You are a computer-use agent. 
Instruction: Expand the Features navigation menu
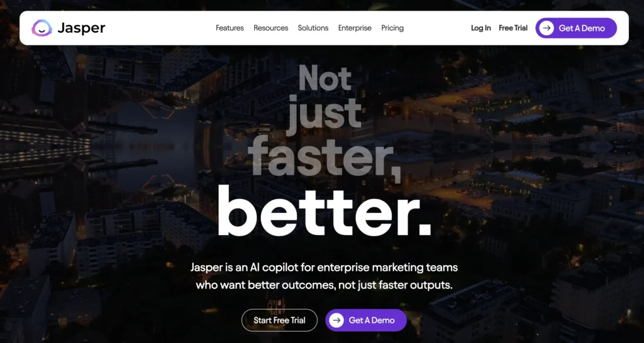[230, 28]
